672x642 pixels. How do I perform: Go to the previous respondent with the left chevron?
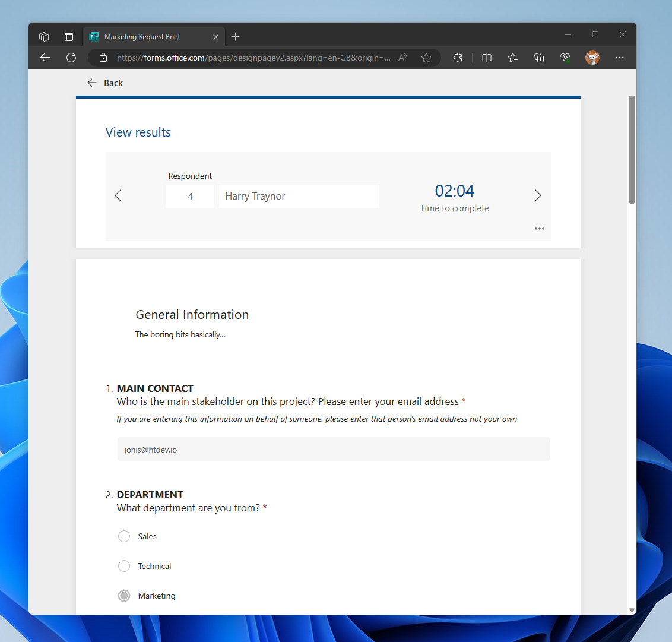pos(118,195)
